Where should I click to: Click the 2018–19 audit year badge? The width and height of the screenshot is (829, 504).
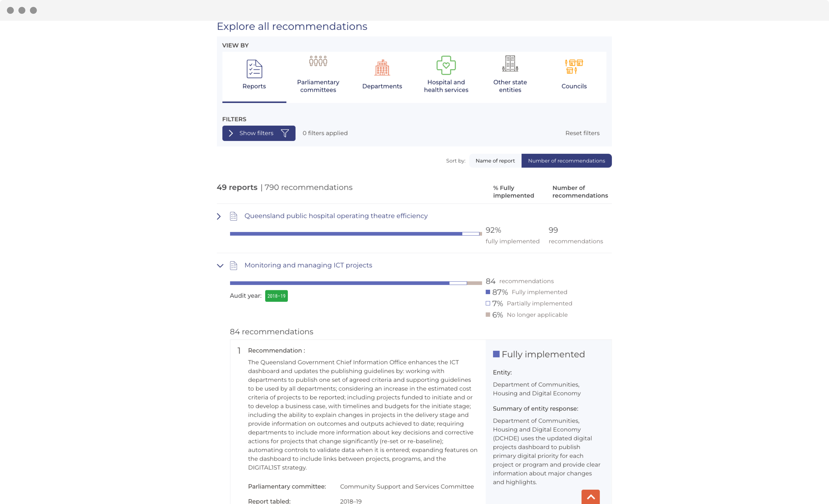click(x=276, y=296)
